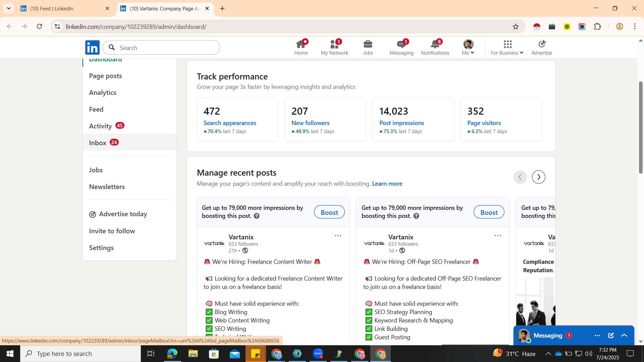Go to the Home nav icon

point(301,47)
